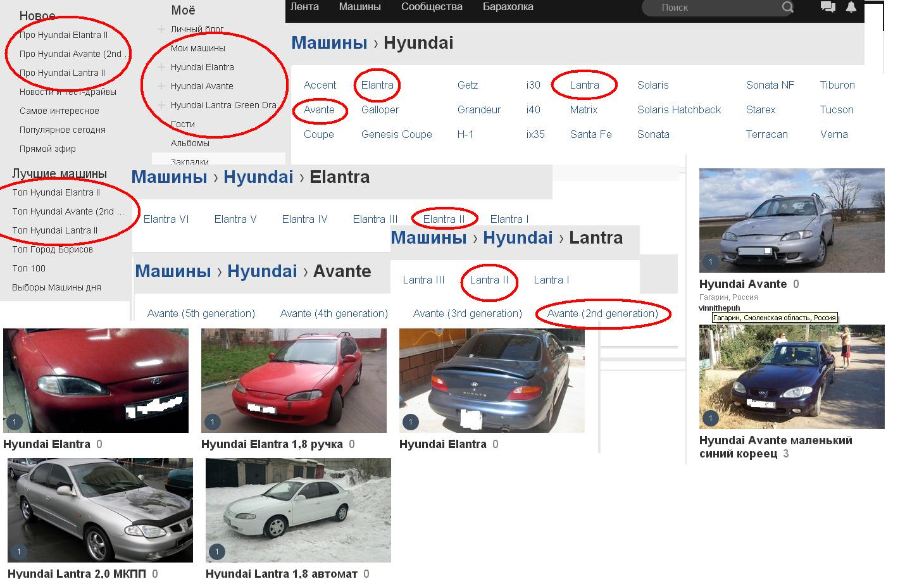The height and width of the screenshot is (579, 924).
Task: Open the Барахолка top menu item
Action: pos(508,7)
